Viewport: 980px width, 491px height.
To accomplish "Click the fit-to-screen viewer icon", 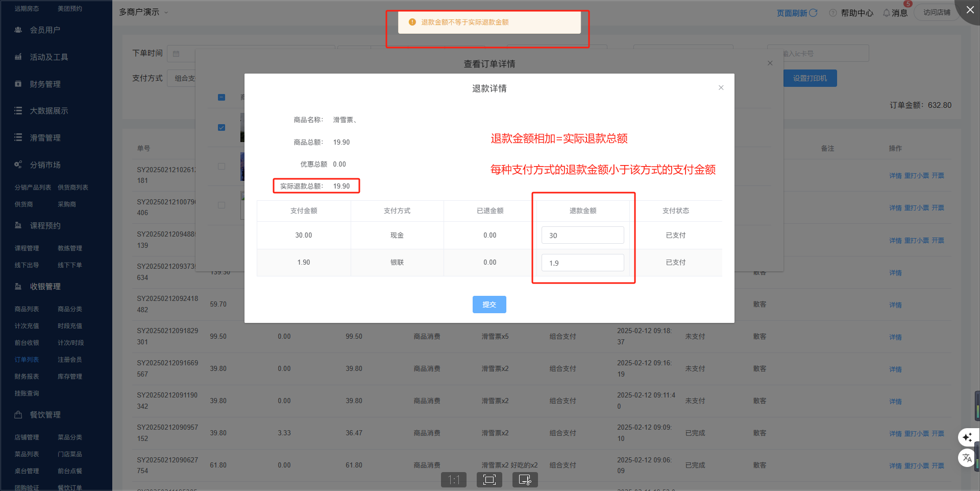I will (489, 480).
